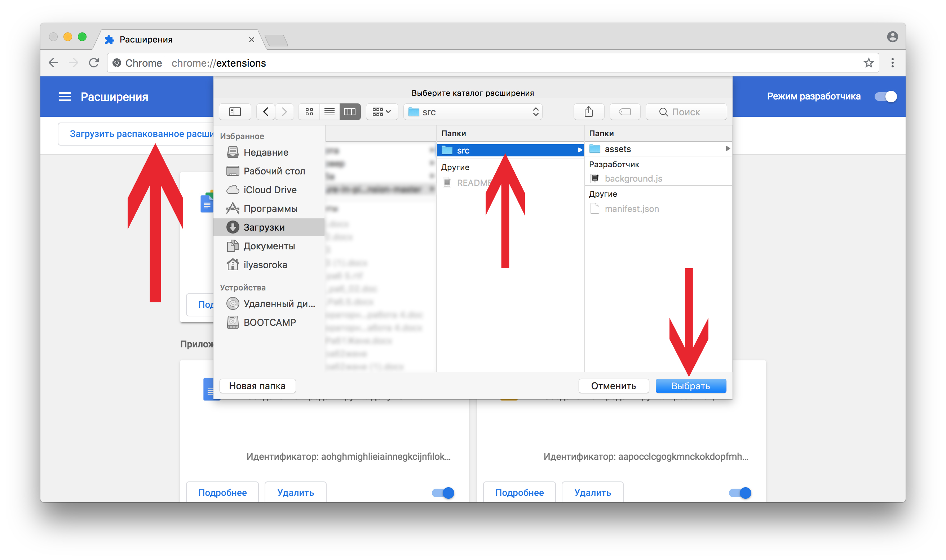Toggle the file dialog sidebar
Image resolution: width=946 pixels, height=560 pixels.
(x=235, y=112)
